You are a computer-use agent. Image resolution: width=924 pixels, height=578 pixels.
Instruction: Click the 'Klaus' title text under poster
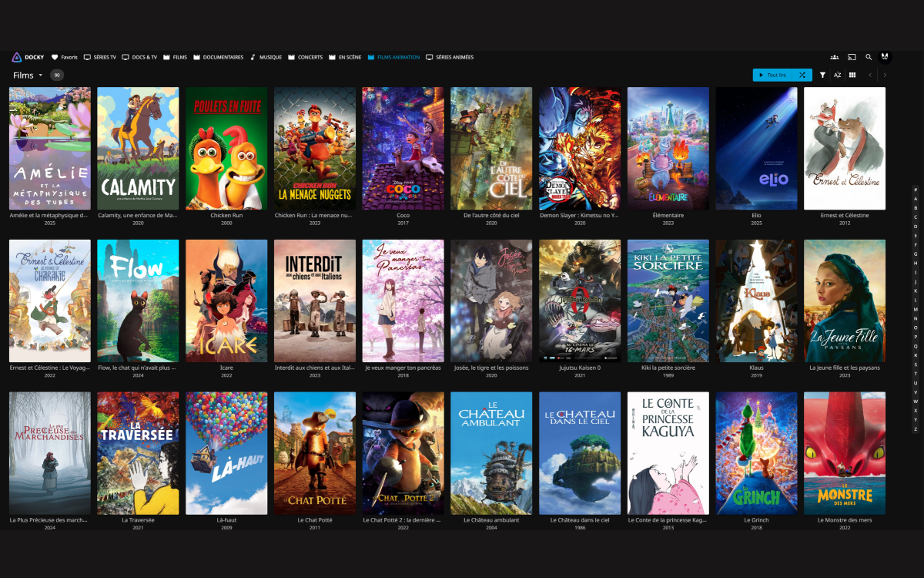[x=756, y=368]
